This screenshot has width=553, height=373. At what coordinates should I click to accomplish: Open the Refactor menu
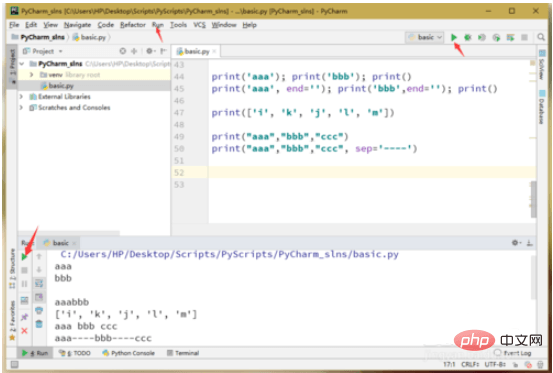click(x=133, y=25)
